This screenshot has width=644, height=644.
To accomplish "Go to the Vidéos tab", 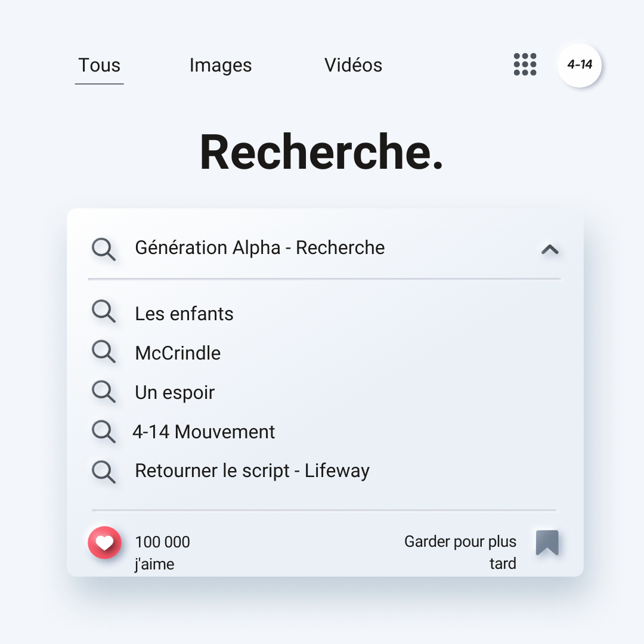I will click(x=353, y=65).
